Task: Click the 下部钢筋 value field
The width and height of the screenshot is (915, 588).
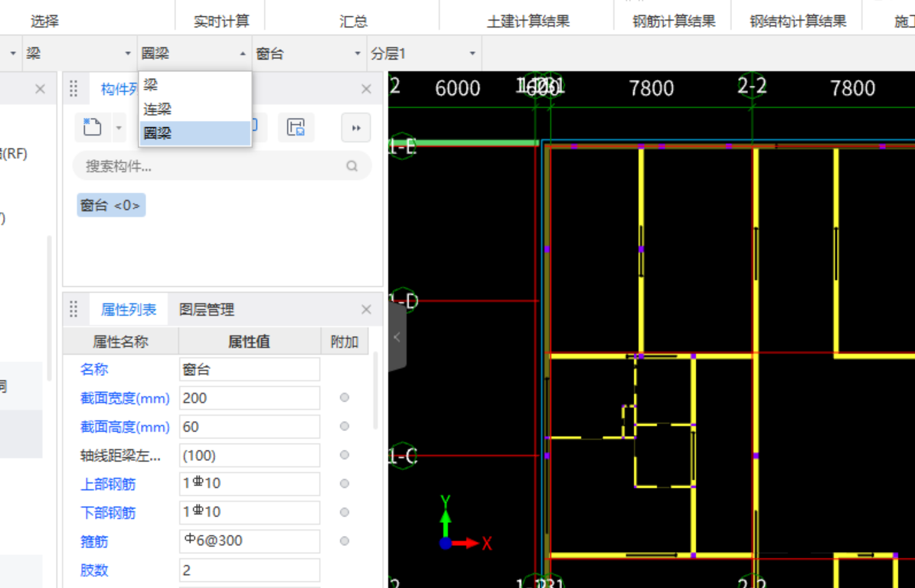Action: [x=250, y=512]
